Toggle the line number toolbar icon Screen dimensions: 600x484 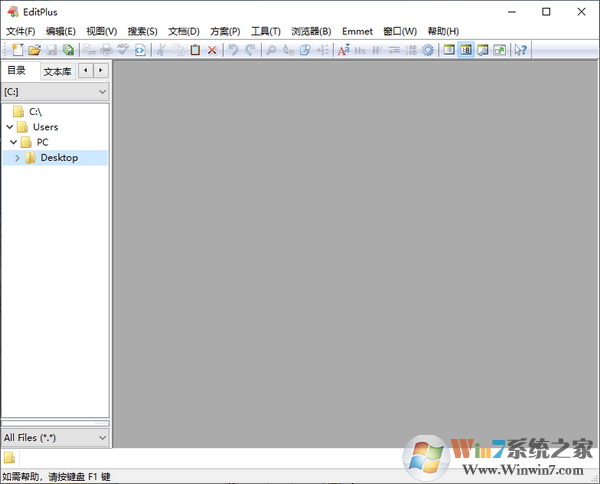[x=411, y=50]
